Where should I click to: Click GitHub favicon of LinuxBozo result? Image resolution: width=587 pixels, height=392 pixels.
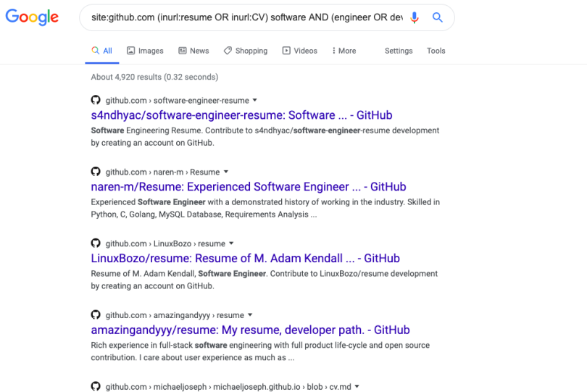pyautogui.click(x=96, y=243)
